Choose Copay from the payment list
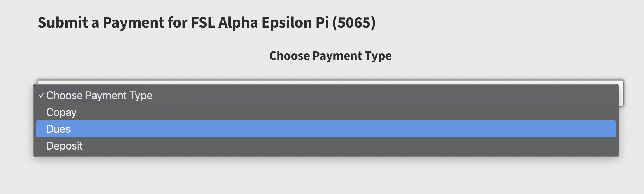644x194 pixels. coord(61,112)
